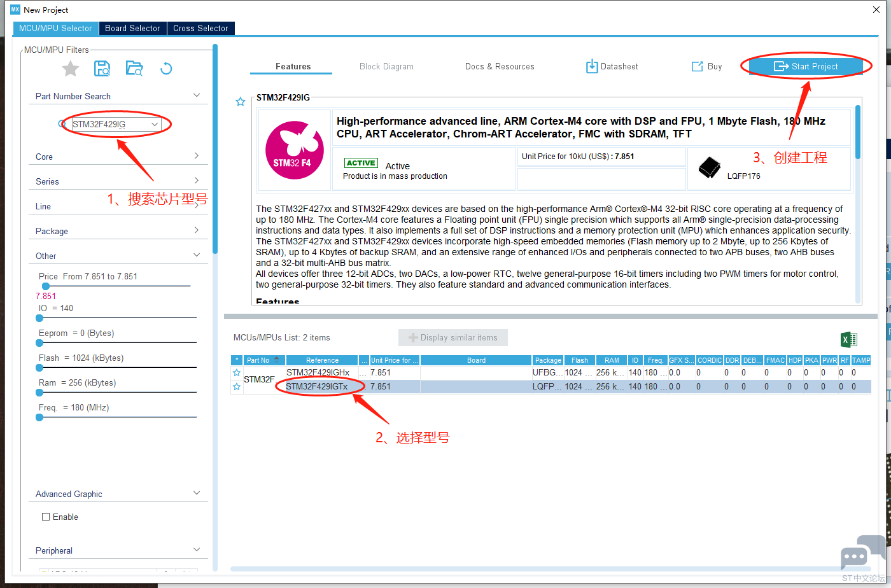Click the MX logo in the title bar
The width and height of the screenshot is (891, 588).
(x=15, y=10)
